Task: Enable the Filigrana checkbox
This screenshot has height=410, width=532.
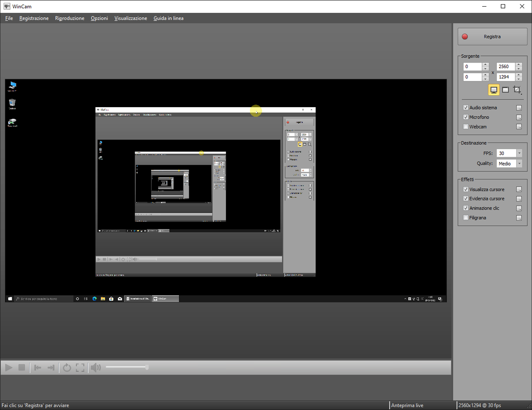Action: 466,218
